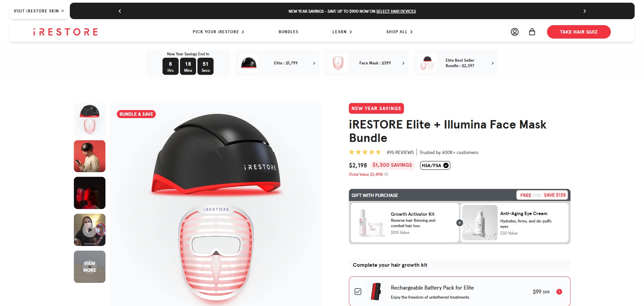Uncheck the Rechargeable Battery Pack checkbox
The image size is (644, 306).
pos(358,291)
